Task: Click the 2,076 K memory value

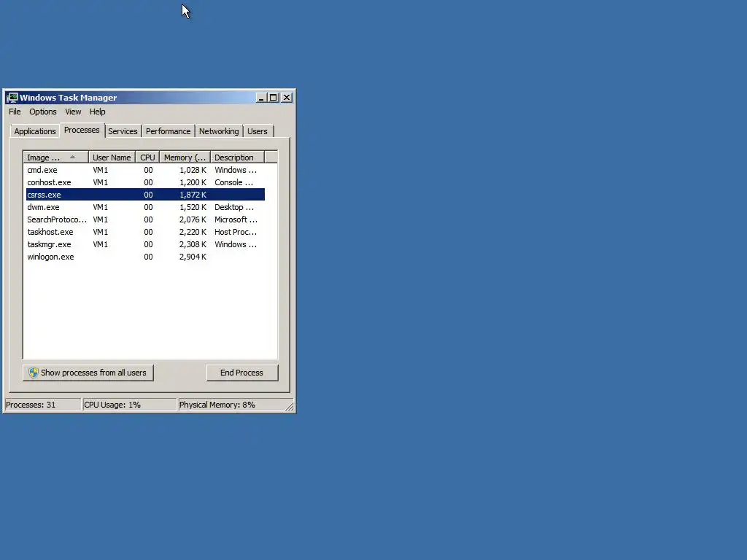Action: (193, 219)
